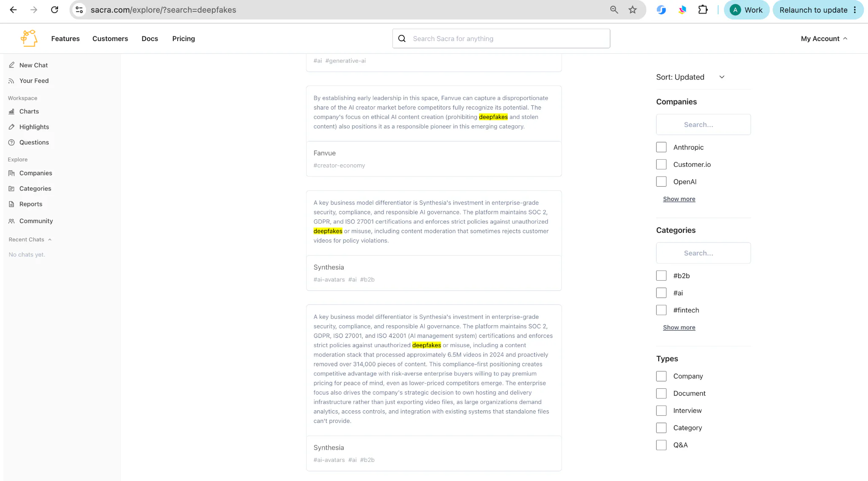Open Your Feed in sidebar

coord(34,81)
